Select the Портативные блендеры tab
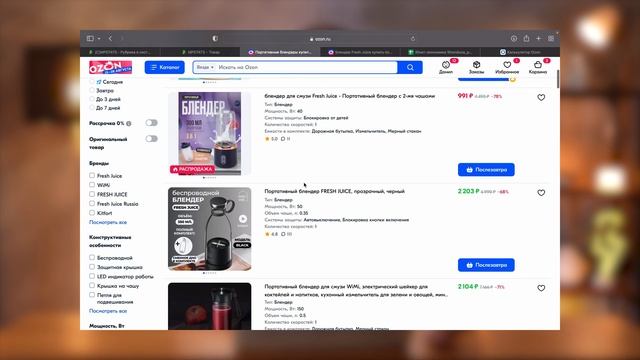The width and height of the screenshot is (640, 360). (280, 52)
